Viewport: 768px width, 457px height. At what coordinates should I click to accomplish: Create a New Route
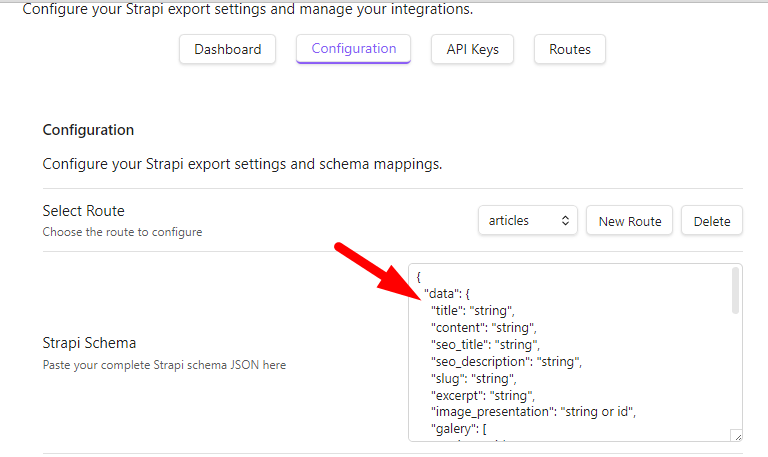629,221
